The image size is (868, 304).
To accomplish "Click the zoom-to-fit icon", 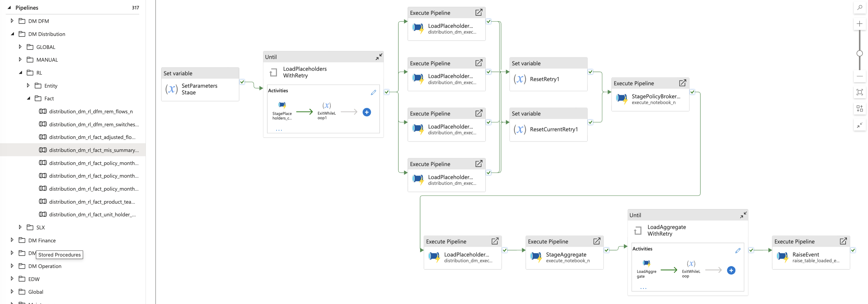I will click(x=860, y=92).
